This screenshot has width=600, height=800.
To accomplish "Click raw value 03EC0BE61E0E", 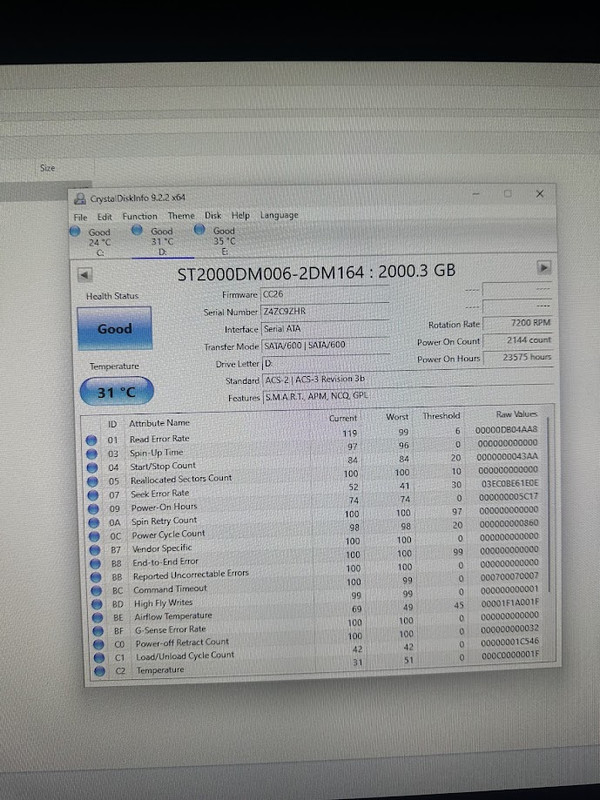I will pos(510,483).
